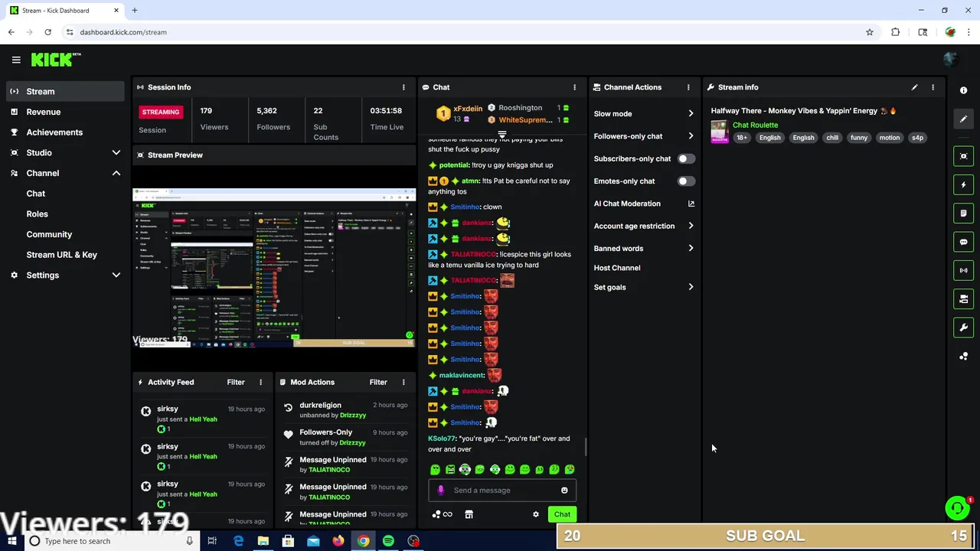Click the 'chill' stream tag

[832, 138]
